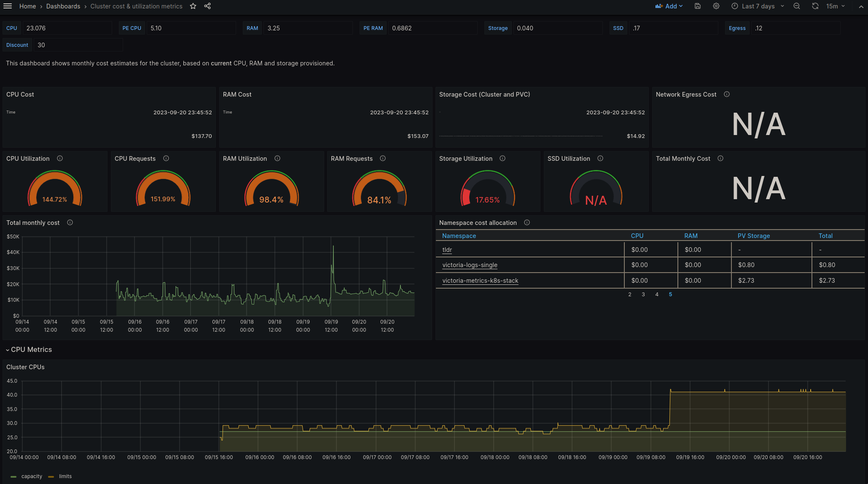View info for Total monthly cost panel

click(x=70, y=222)
